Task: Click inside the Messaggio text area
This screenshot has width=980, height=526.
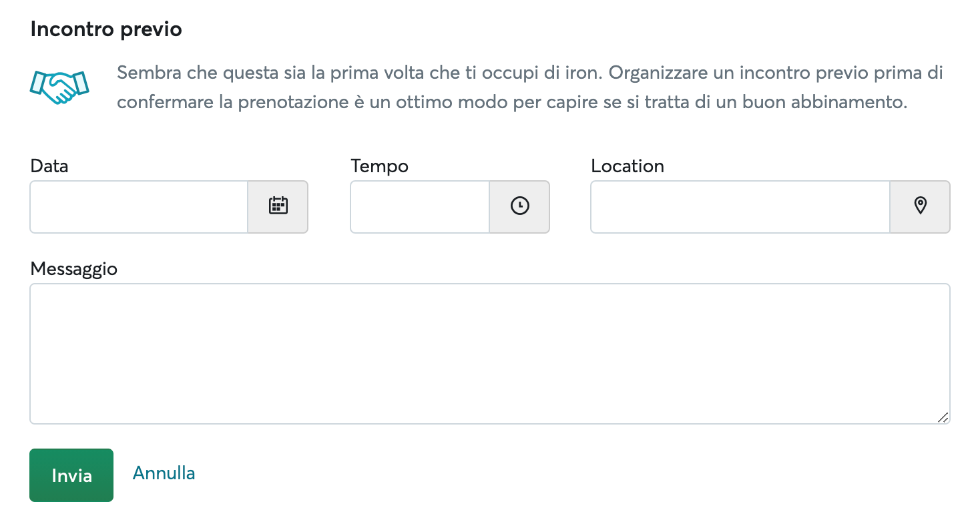Action: (x=490, y=354)
